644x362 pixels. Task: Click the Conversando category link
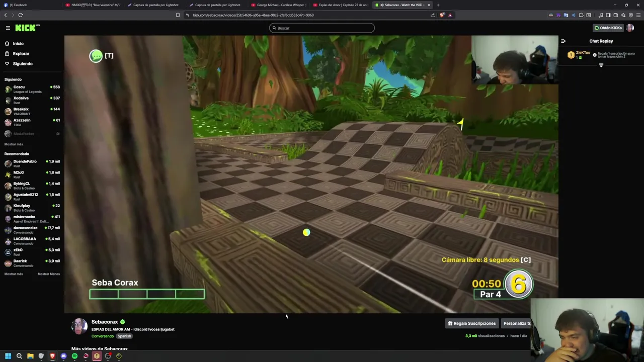point(102,336)
